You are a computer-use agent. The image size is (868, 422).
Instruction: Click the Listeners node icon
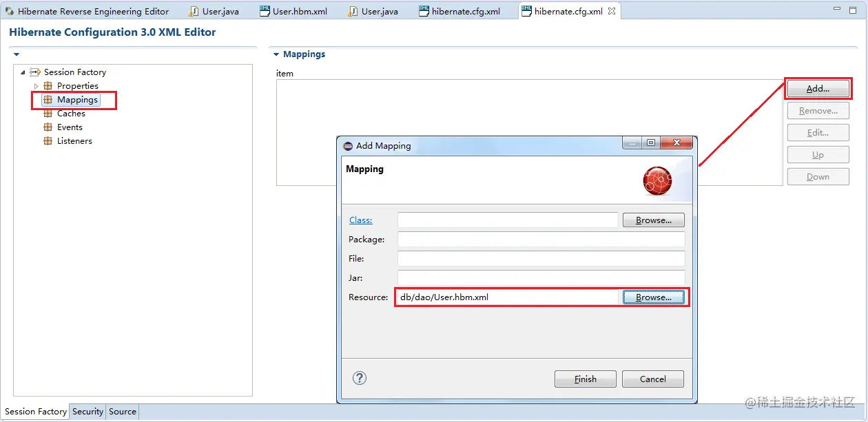[48, 141]
